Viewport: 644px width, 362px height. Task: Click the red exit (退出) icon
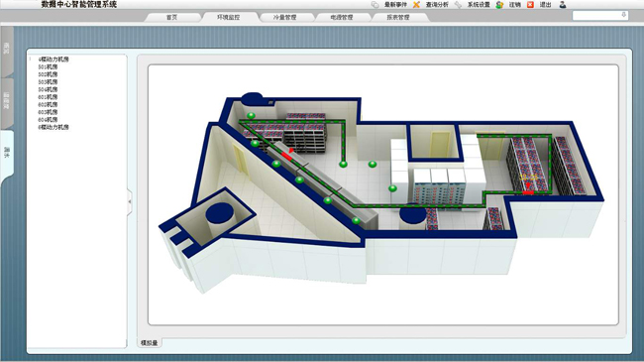[x=530, y=5]
